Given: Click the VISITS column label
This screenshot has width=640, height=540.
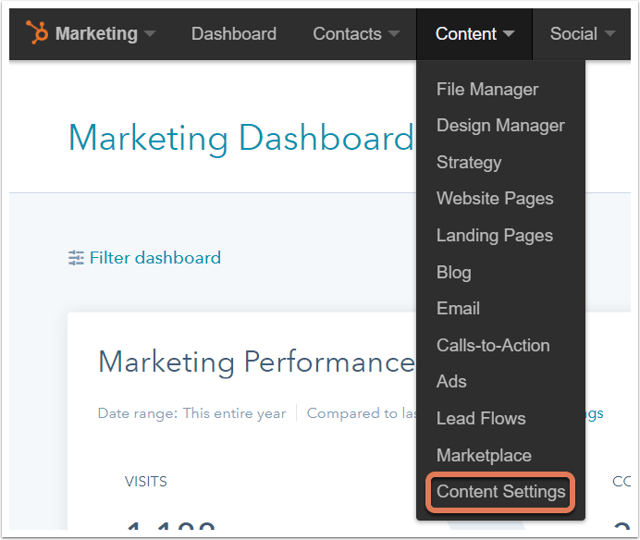Looking at the screenshot, I should [146, 482].
